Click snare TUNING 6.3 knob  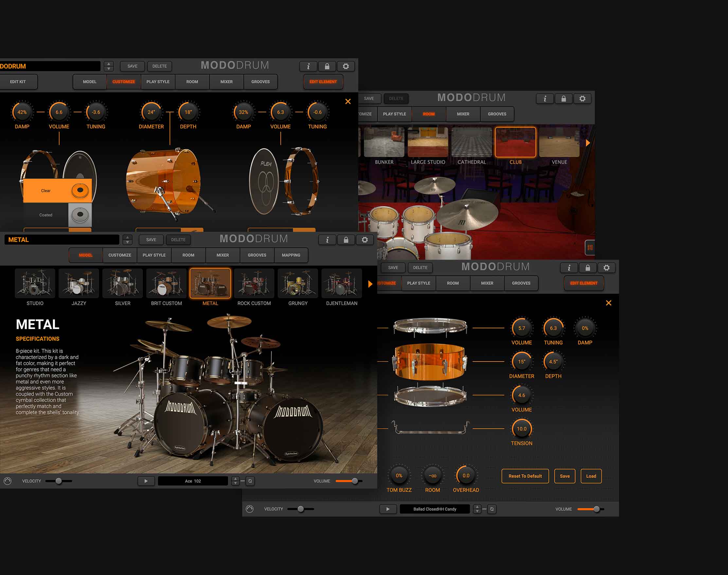tap(553, 328)
